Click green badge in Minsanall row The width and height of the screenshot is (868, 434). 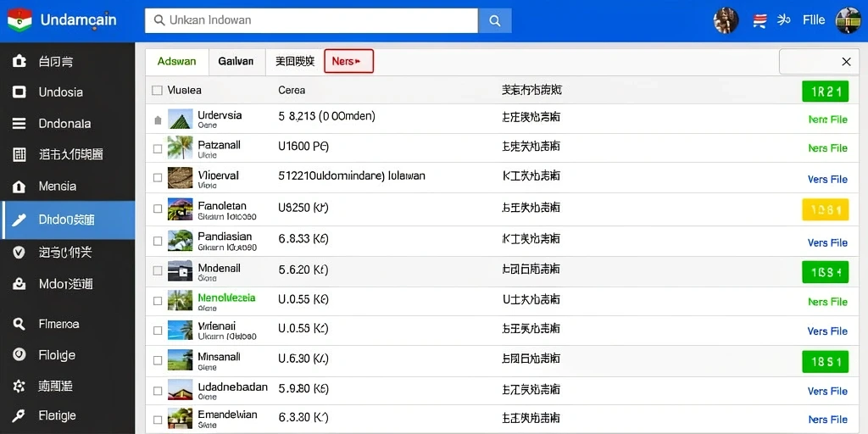click(825, 361)
